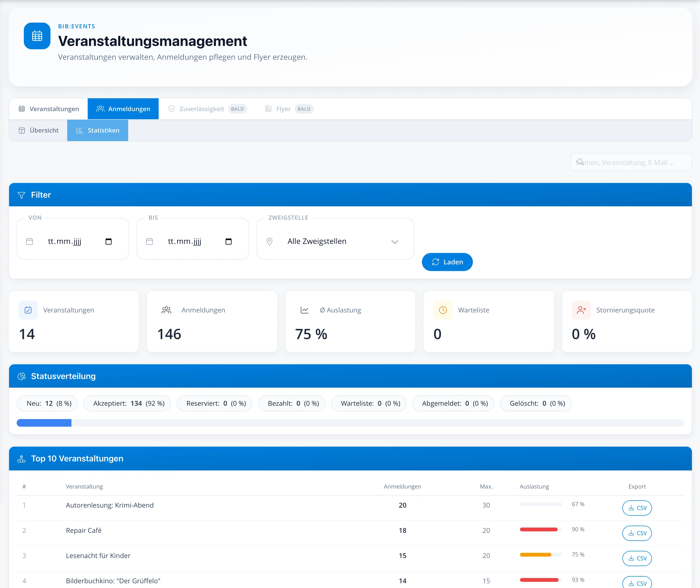Image resolution: width=700 pixels, height=588 pixels.
Task: Click the 75 % Auslastung value
Action: [311, 334]
